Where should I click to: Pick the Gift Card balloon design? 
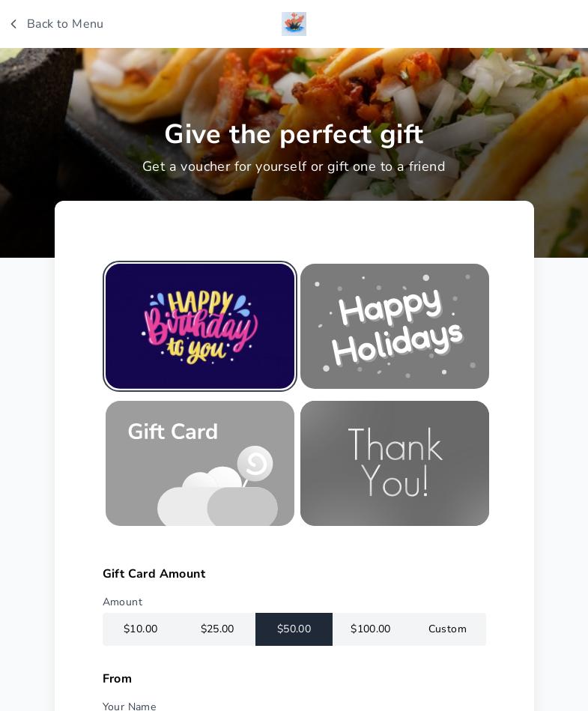coord(200,463)
